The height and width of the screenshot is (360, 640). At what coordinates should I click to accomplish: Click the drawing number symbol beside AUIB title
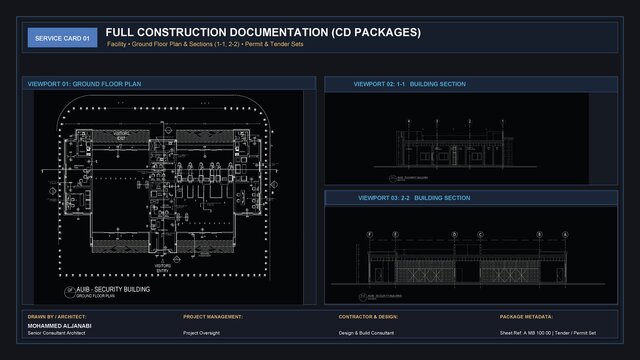(x=70, y=291)
